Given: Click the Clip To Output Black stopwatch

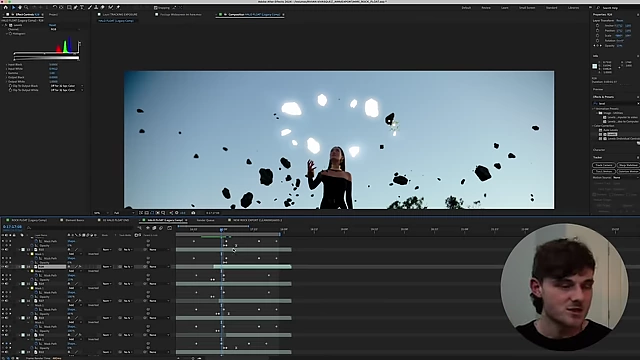Looking at the screenshot, I should (x=10, y=86).
